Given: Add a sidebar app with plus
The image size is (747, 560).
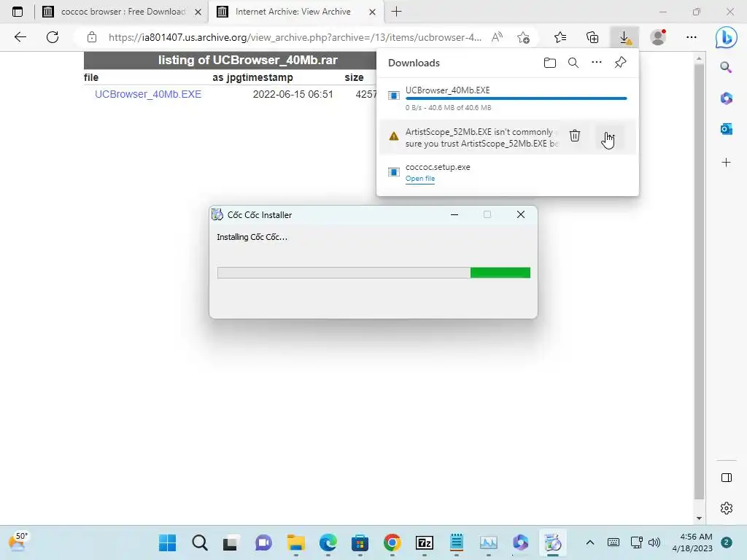Looking at the screenshot, I should tap(726, 163).
